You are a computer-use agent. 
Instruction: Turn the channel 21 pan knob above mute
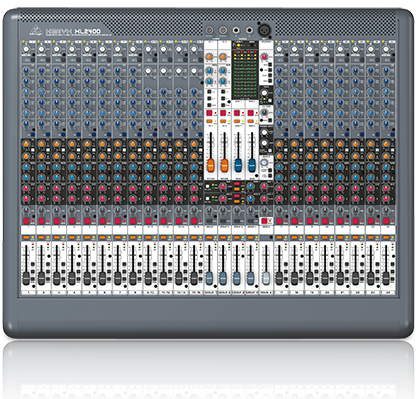click(340, 210)
